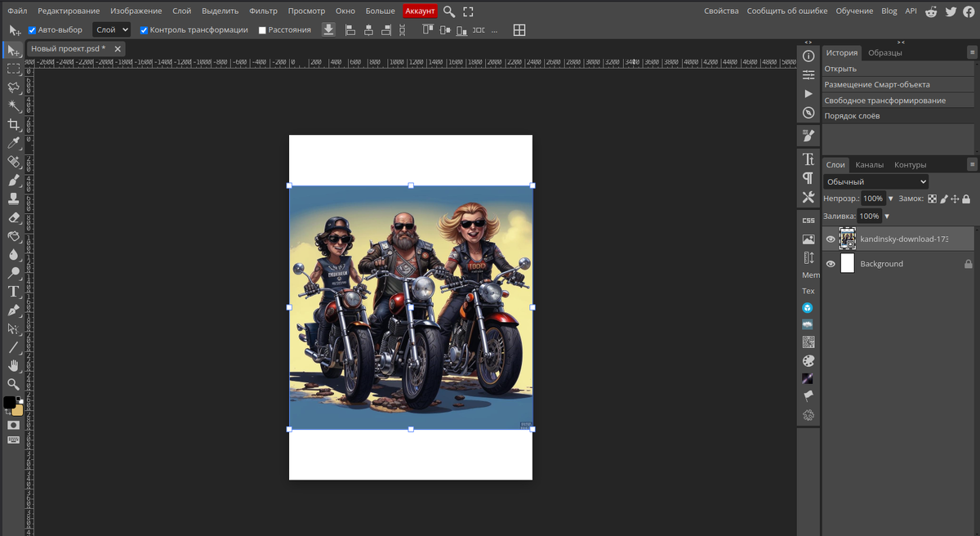
Task: Select the Hand tool
Action: click(14, 365)
